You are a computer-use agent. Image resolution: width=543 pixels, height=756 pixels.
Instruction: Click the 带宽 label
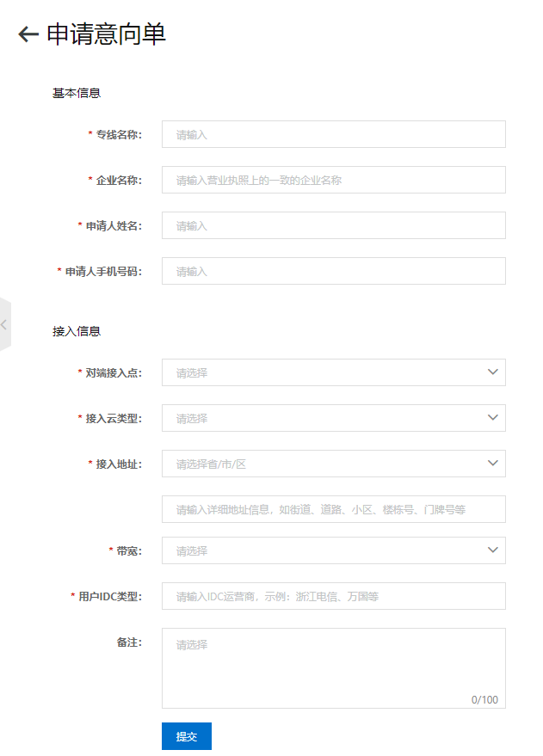tap(129, 550)
